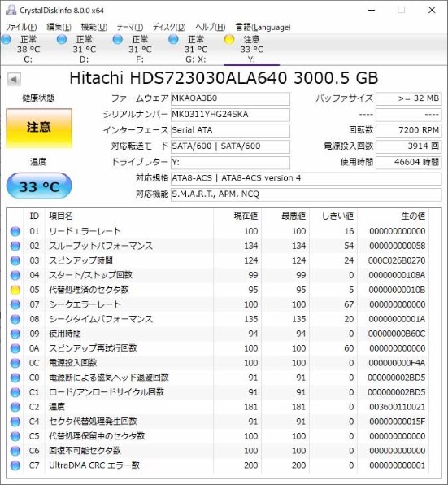Click the firmware field MKAOA3B0
448x485 pixels.
230,98
